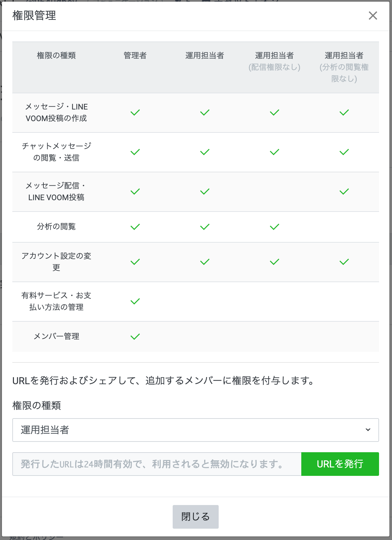Click 配信権限なし checkmark in 分析の閲覧 row
Image resolution: width=392 pixels, height=540 pixels.
click(x=274, y=227)
